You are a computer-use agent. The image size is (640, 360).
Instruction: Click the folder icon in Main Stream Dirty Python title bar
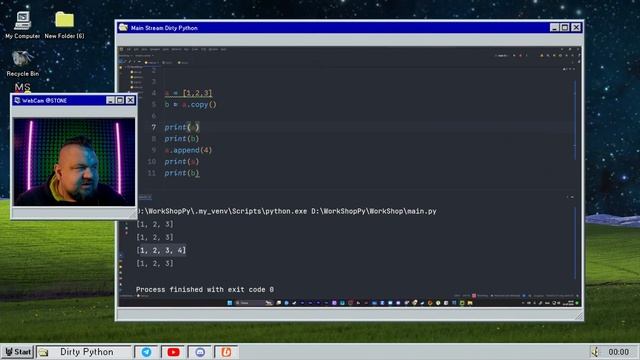point(123,27)
